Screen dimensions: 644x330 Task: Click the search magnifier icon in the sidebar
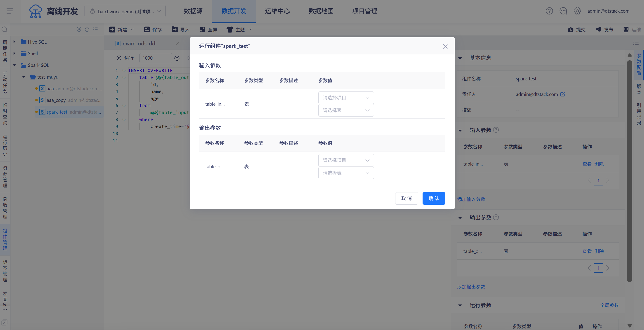coord(5,30)
